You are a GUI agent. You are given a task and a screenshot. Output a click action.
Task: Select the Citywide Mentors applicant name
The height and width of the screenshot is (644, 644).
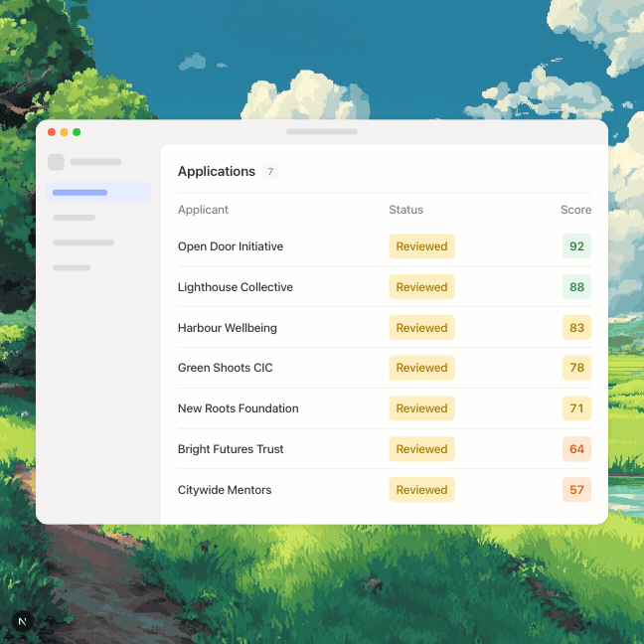(x=225, y=490)
